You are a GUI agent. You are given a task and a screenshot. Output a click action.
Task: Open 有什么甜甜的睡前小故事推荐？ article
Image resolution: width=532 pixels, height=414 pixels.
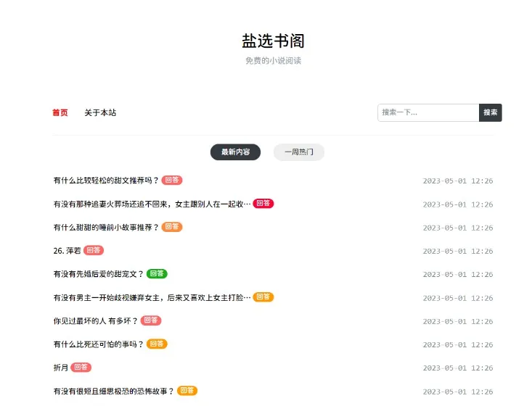click(x=106, y=227)
